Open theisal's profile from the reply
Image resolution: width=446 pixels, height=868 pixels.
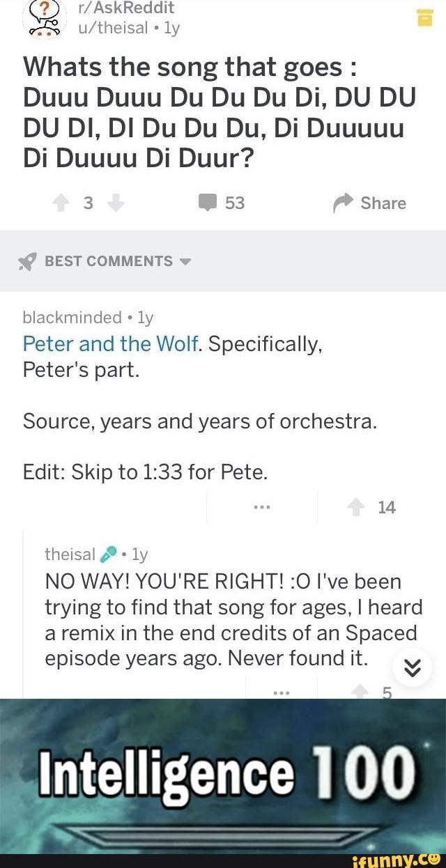(69, 554)
